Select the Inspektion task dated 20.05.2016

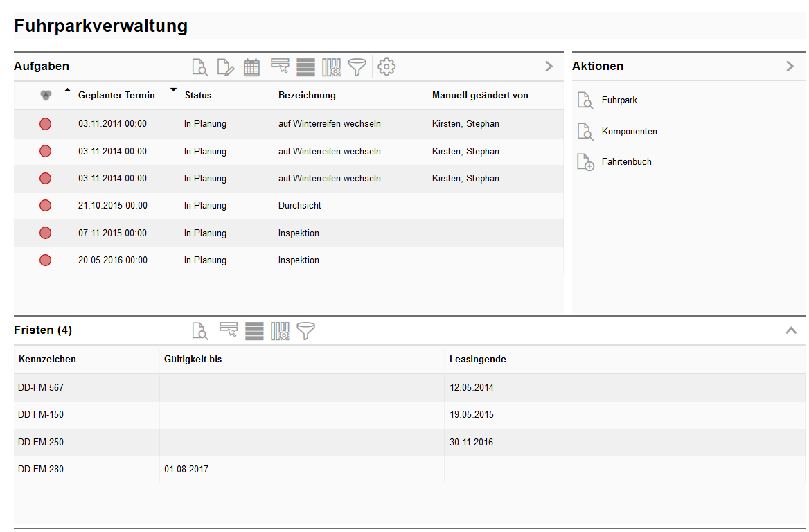click(x=299, y=260)
